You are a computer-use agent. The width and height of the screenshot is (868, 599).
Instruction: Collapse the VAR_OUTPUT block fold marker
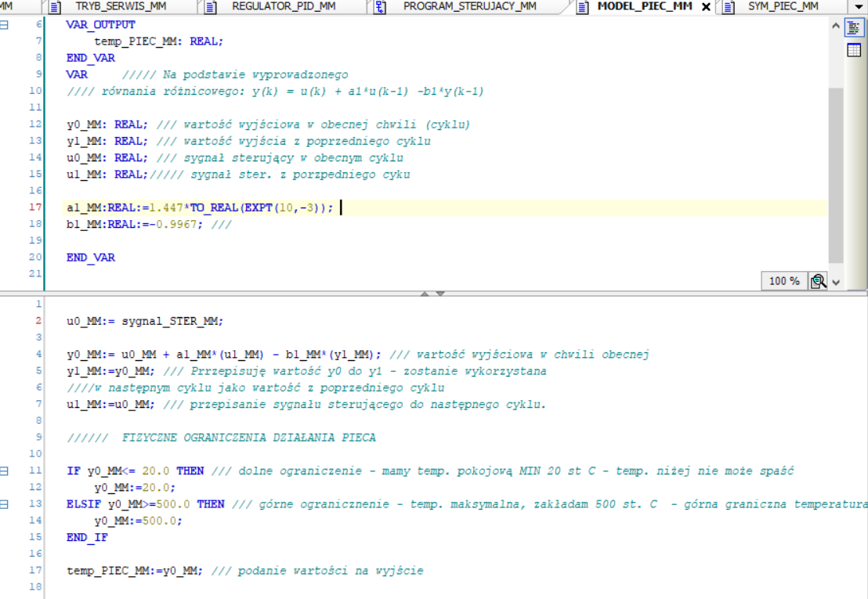(5, 25)
